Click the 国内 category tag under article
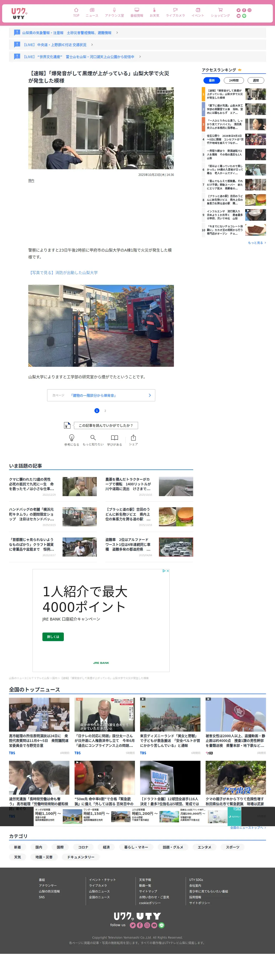275x980 pixels. (31, 181)
